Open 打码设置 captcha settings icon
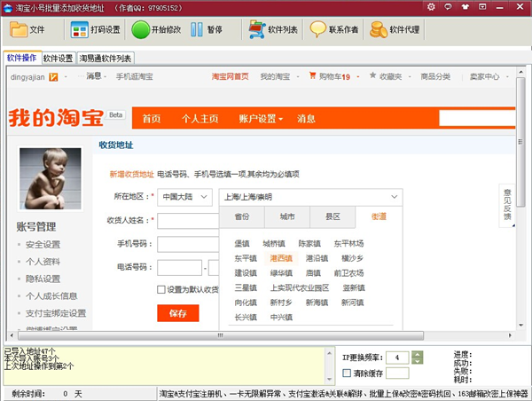This screenshot has width=532, height=401. (80, 29)
